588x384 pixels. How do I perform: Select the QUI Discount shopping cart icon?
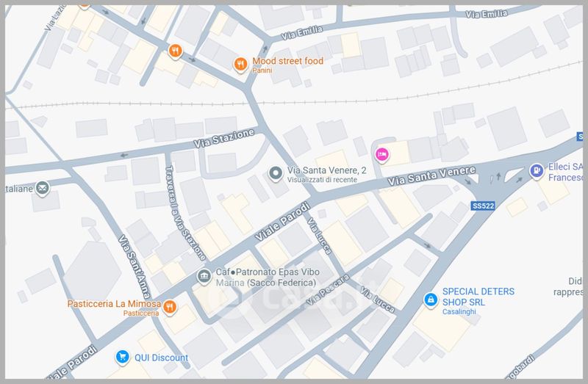(122, 358)
